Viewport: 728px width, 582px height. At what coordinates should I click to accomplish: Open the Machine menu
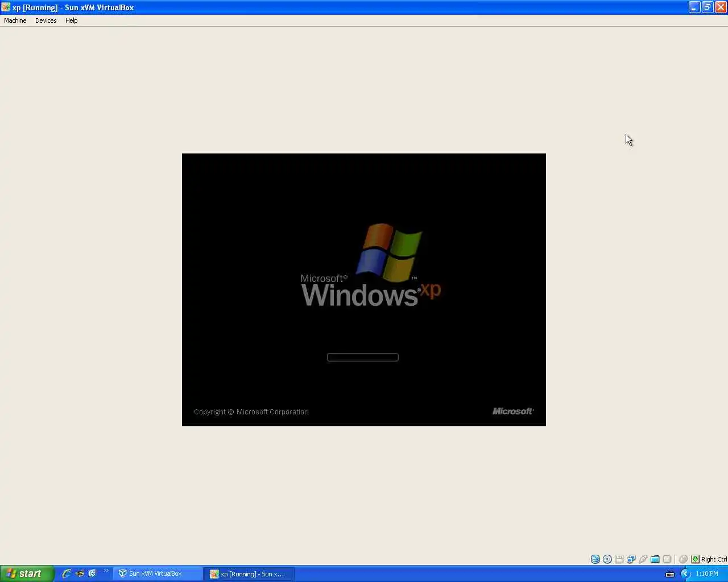pos(15,20)
